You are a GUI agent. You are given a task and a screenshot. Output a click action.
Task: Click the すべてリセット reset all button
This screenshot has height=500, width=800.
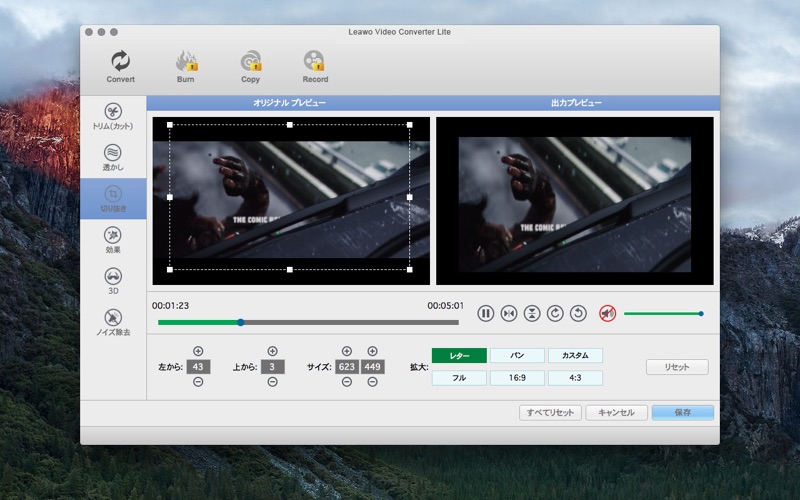pyautogui.click(x=550, y=413)
